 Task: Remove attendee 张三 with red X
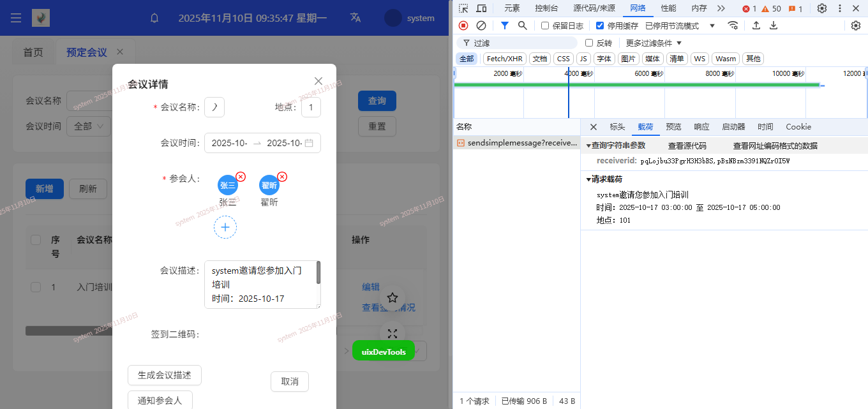coord(241,177)
